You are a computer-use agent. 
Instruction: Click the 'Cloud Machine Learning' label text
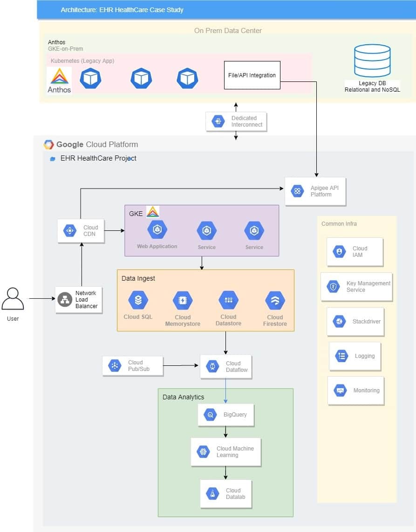pos(235,451)
